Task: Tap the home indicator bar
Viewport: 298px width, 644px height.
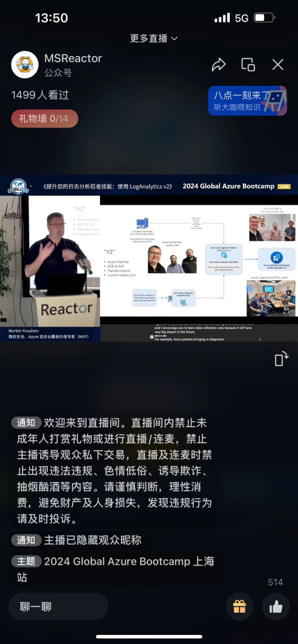Action: coord(149,636)
